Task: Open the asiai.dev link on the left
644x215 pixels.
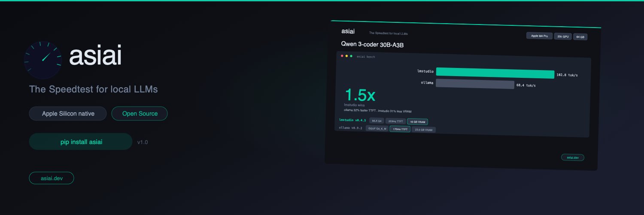Action: click(x=52, y=178)
